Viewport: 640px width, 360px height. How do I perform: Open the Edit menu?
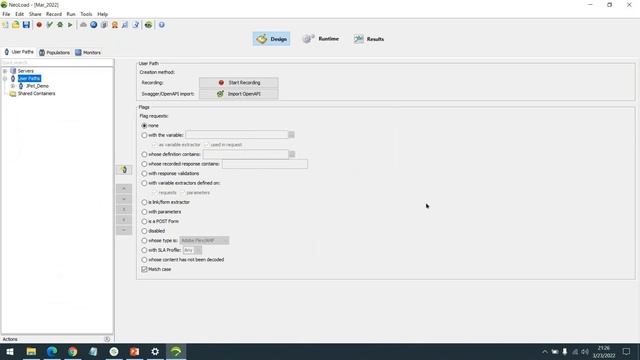point(19,14)
